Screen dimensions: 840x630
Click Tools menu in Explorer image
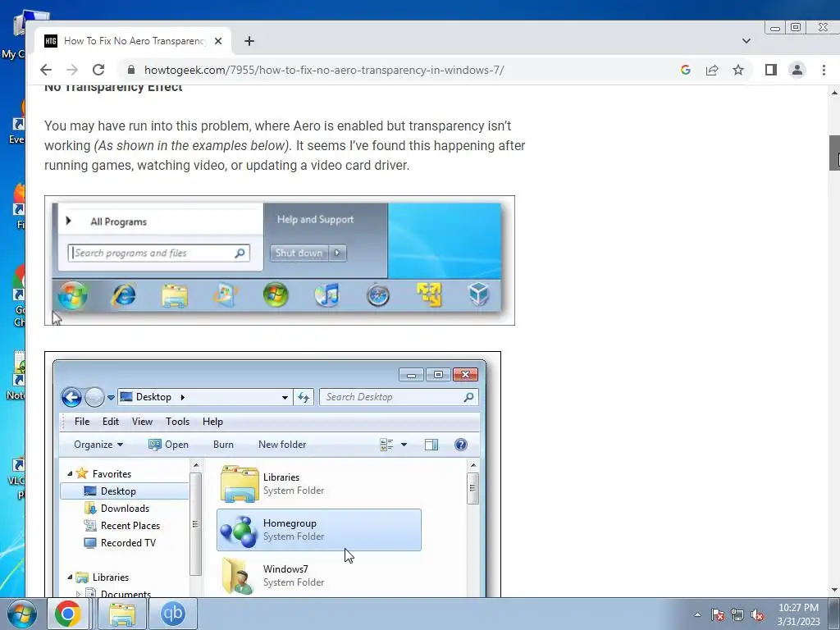click(178, 422)
